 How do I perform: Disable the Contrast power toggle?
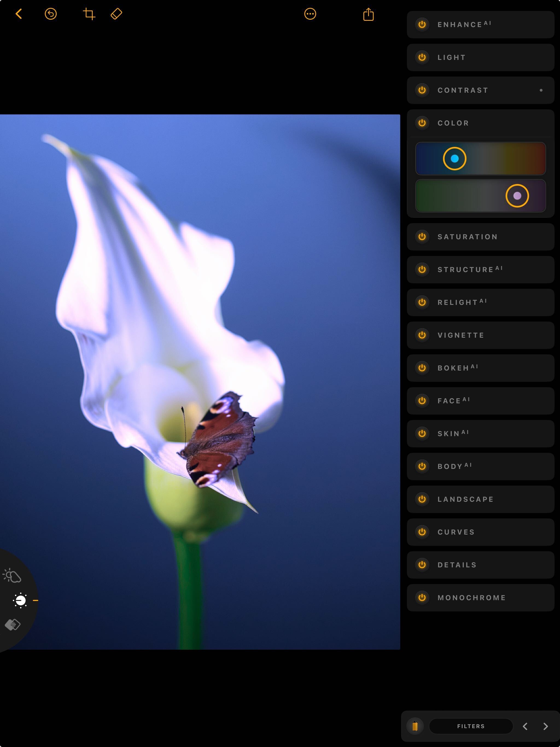(422, 90)
